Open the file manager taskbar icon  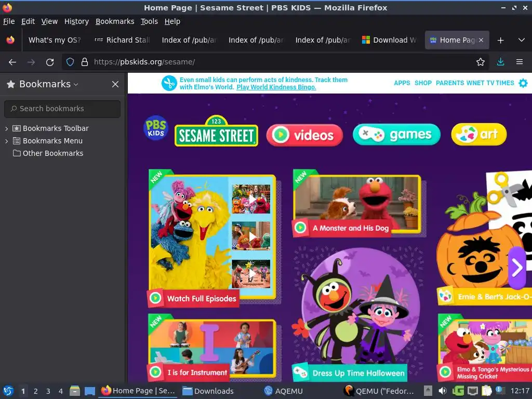click(75, 391)
